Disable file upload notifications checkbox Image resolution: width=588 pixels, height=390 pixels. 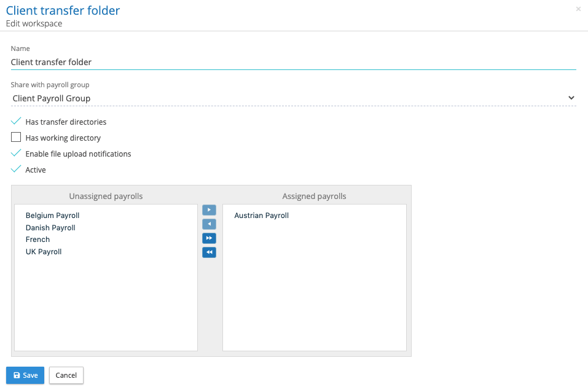(x=16, y=154)
